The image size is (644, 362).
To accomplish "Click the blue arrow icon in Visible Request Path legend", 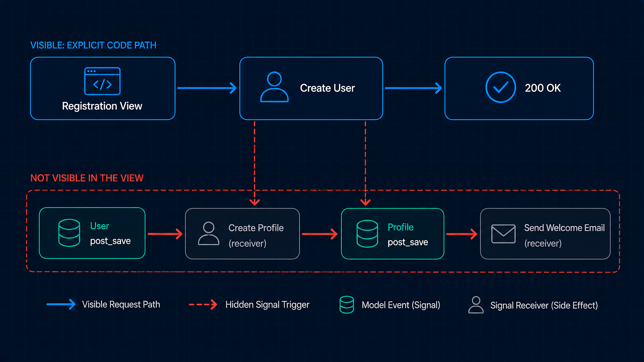I will [61, 304].
